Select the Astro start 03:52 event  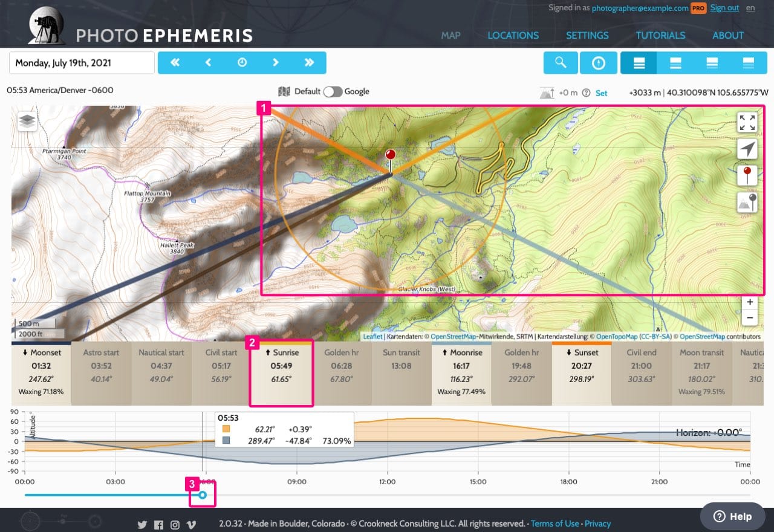point(101,374)
